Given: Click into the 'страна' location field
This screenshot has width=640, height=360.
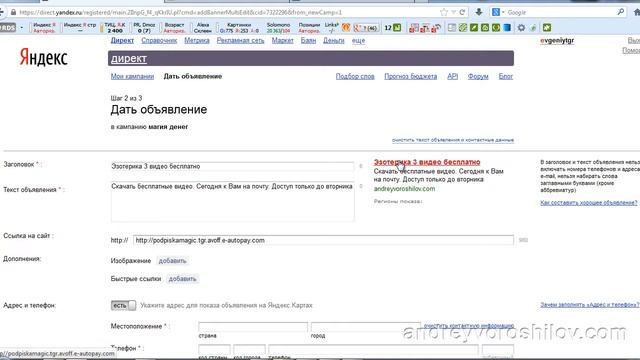Looking at the screenshot, I should click(x=253, y=327).
